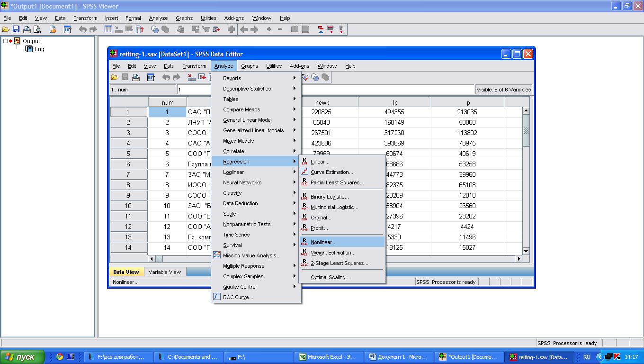
Task: Go to case icon in Data Editor
Action: pos(191,77)
